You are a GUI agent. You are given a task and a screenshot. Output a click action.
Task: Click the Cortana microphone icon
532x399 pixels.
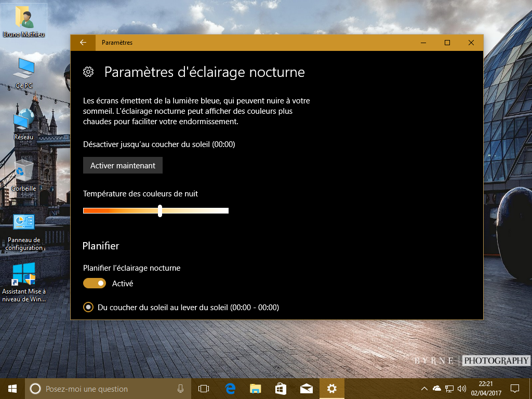coord(180,389)
